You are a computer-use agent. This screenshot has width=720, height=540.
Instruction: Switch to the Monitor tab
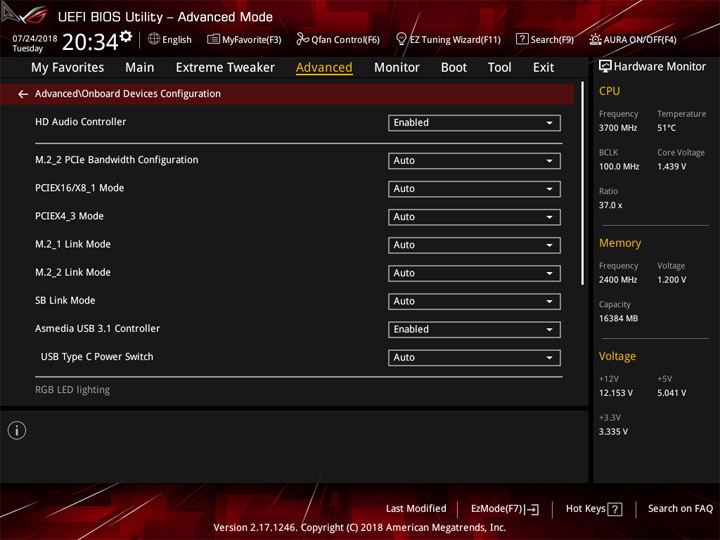tap(397, 68)
